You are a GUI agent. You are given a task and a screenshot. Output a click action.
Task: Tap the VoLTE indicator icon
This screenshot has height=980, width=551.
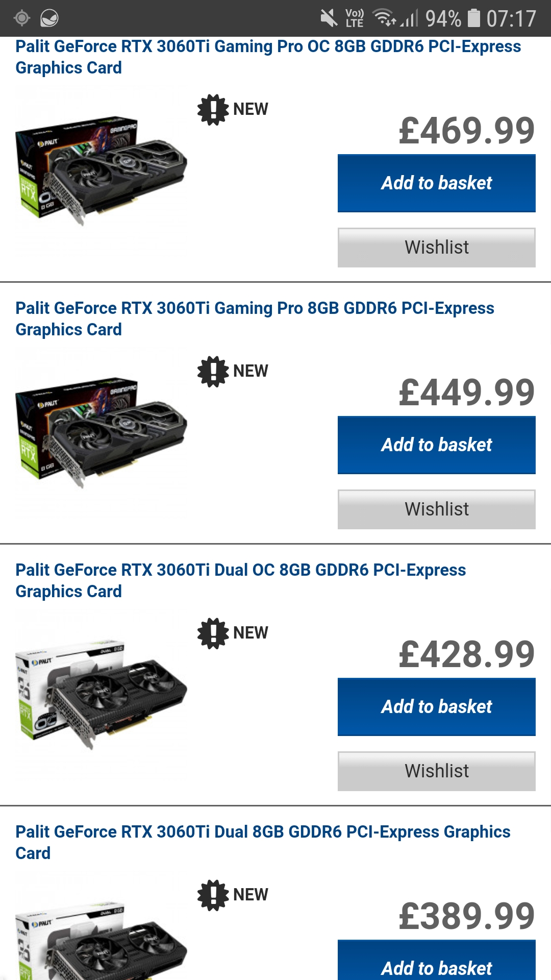[x=355, y=18]
